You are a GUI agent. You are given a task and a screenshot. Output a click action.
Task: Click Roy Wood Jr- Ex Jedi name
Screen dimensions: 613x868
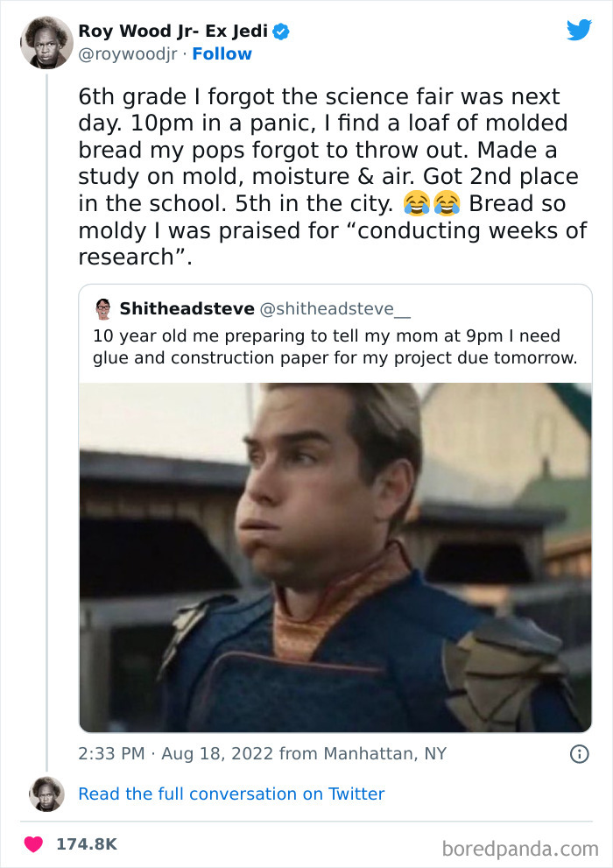pos(173,32)
